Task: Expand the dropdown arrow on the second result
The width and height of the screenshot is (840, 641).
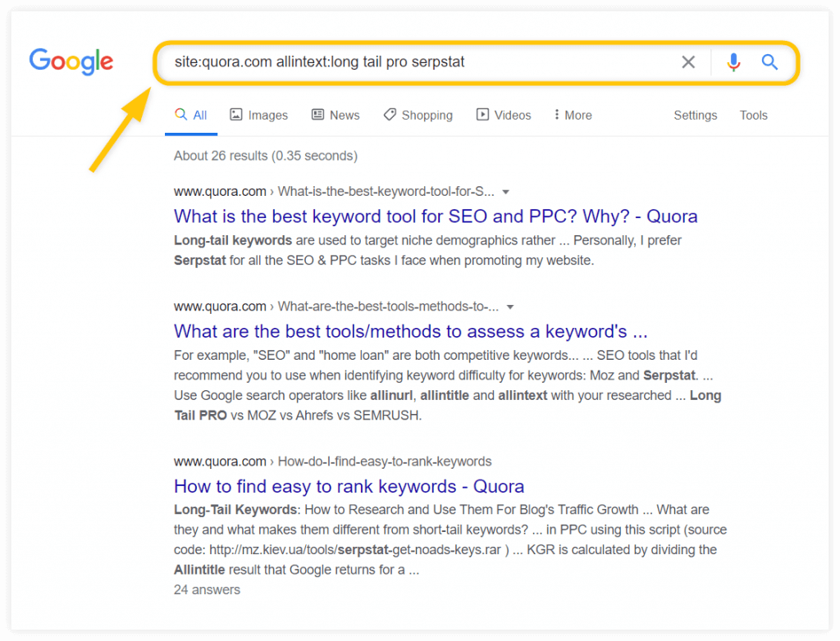Action: (511, 307)
